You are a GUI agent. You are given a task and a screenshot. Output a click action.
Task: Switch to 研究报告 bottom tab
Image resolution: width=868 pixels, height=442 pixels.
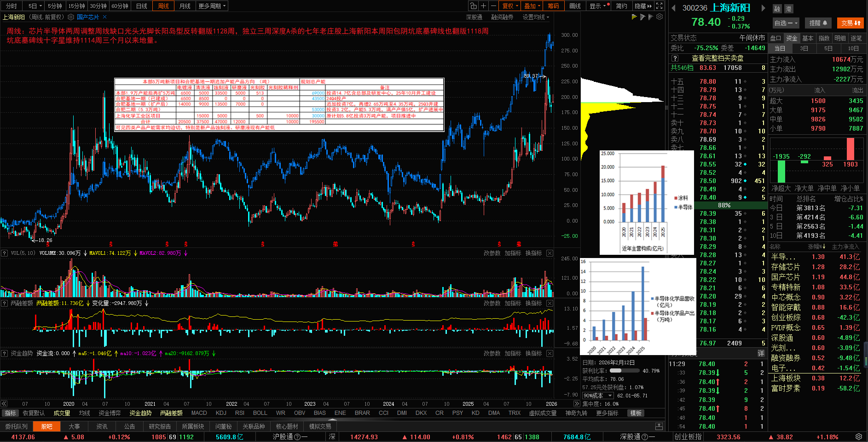coord(160,426)
